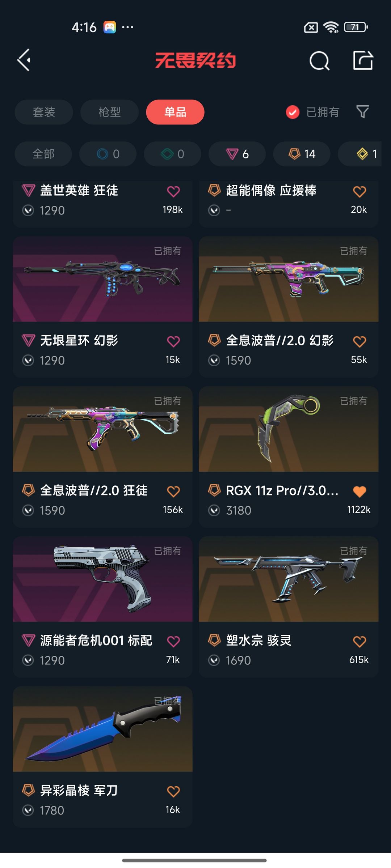Favorite 全息波普//2.0 狂徒 heart icon
This screenshot has height=868, width=391.
tap(173, 492)
